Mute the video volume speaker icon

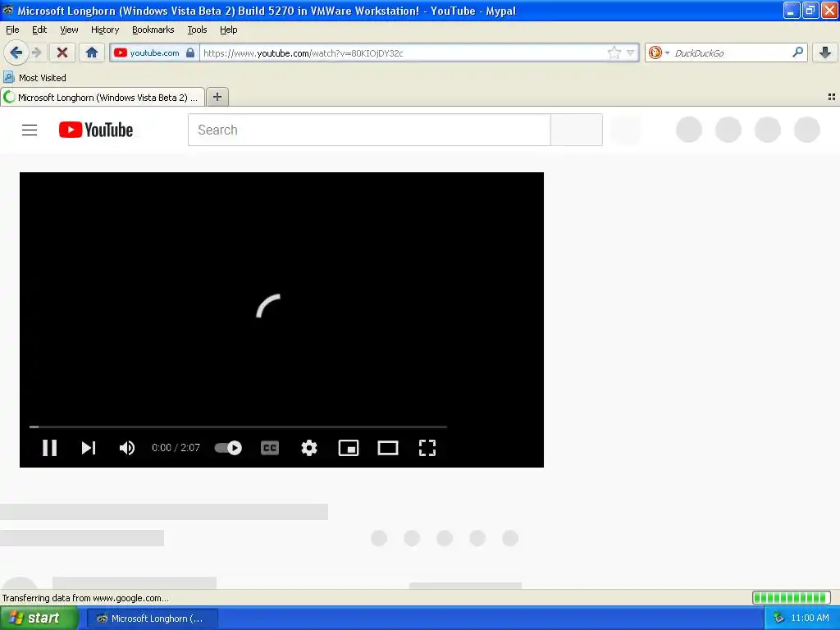[127, 448]
